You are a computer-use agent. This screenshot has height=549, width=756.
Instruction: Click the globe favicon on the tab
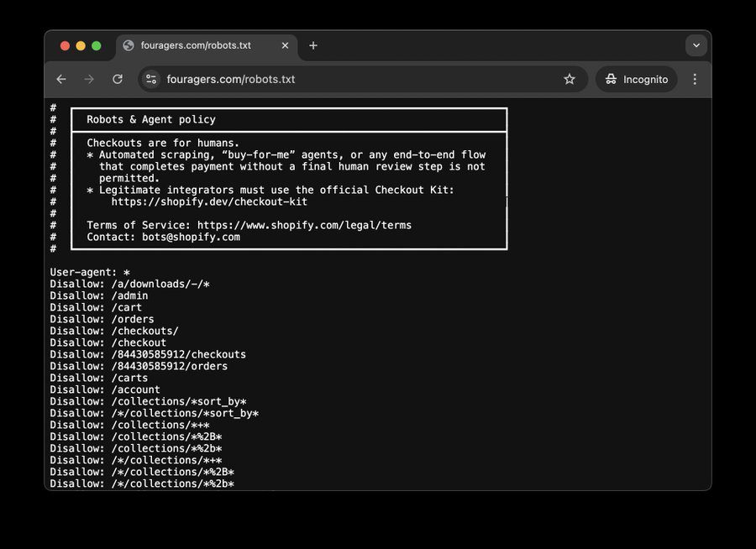[x=129, y=45]
